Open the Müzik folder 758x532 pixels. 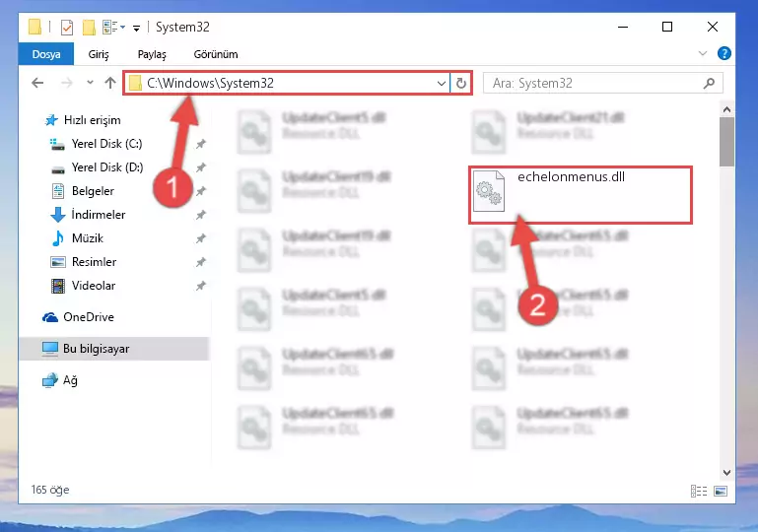click(87, 238)
